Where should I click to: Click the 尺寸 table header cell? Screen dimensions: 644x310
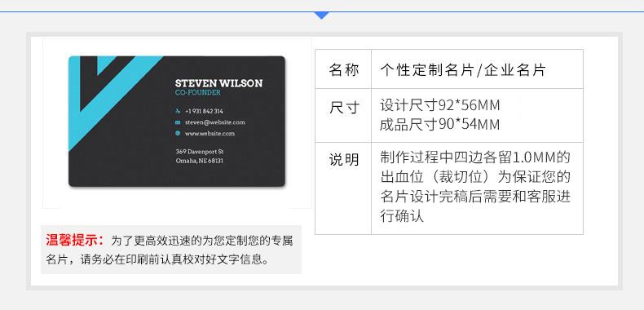[343, 116]
